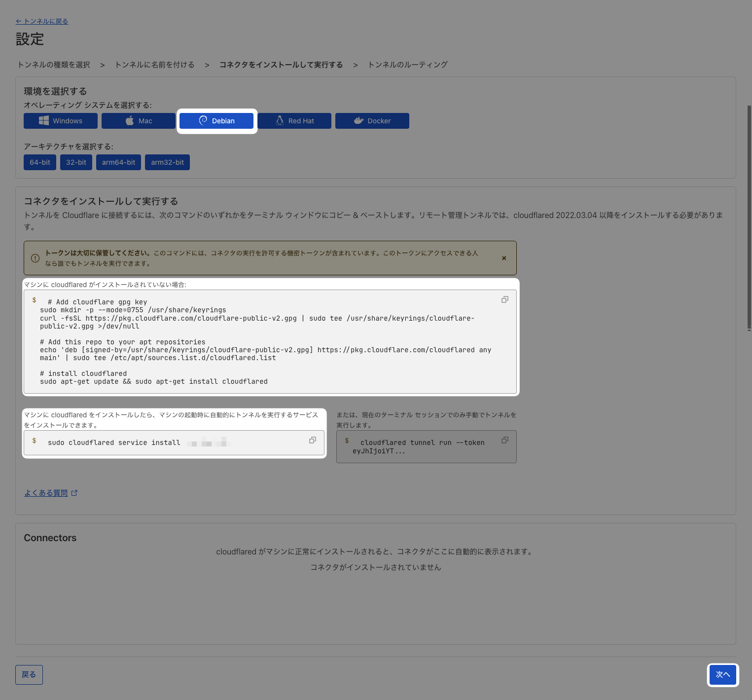Screen dimensions: 752x700
Task: Click the external link icon beside よくある質問
Action: coord(74,493)
